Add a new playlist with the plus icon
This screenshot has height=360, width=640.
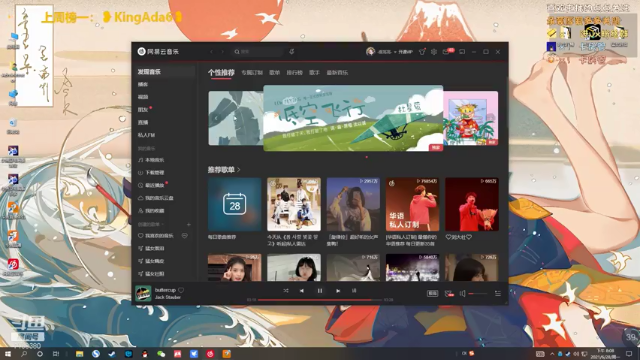click(189, 224)
